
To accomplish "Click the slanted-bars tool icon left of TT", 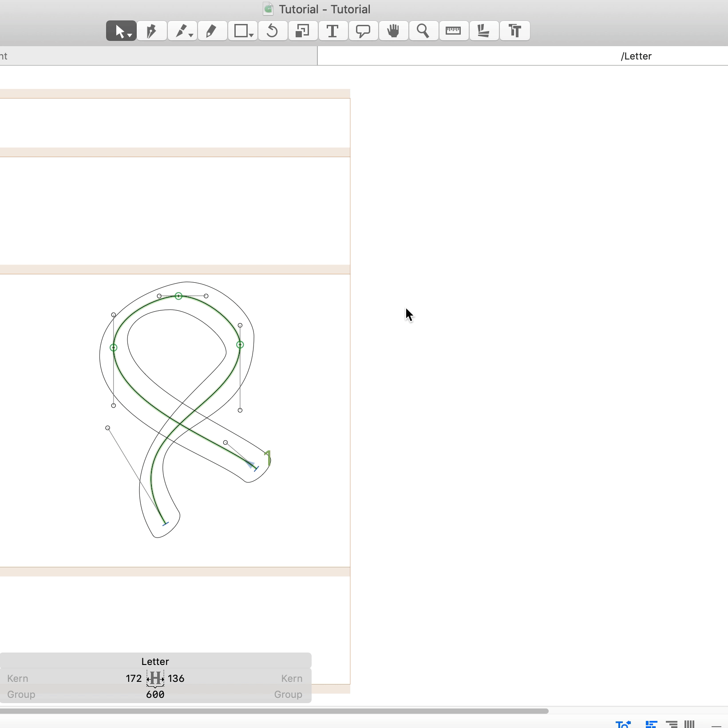I will click(484, 31).
